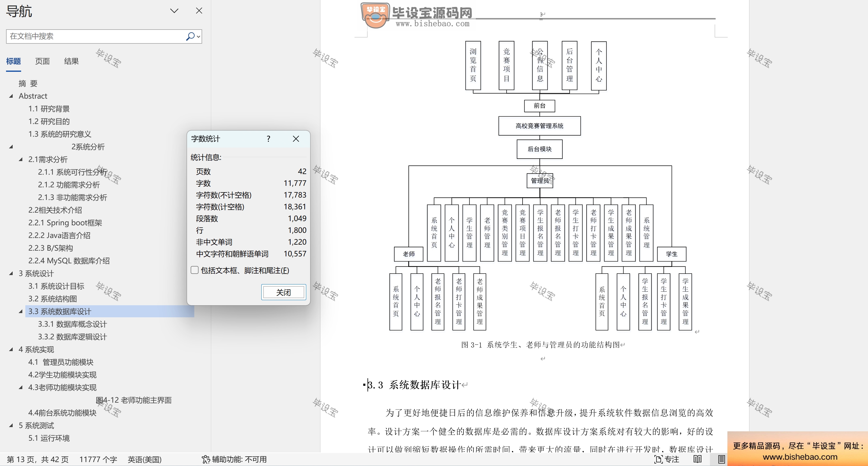Click the 辅助功能: 不可用 accessibility checker
This screenshot has width=868, height=466.
[x=234, y=459]
